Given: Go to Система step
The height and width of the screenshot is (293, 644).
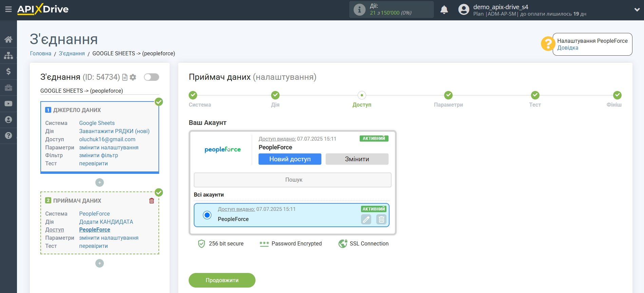Looking at the screenshot, I should click(x=193, y=95).
